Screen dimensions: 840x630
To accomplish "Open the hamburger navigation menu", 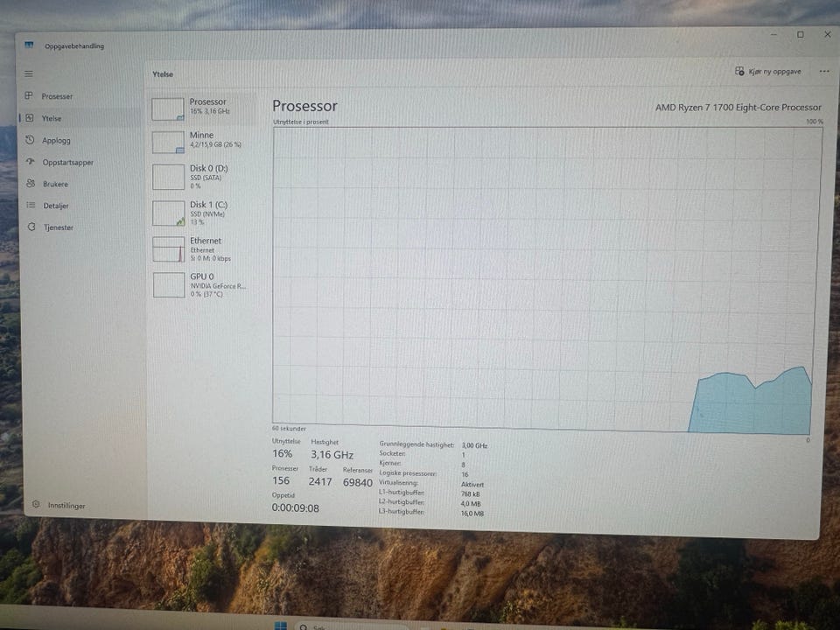I will coord(29,73).
